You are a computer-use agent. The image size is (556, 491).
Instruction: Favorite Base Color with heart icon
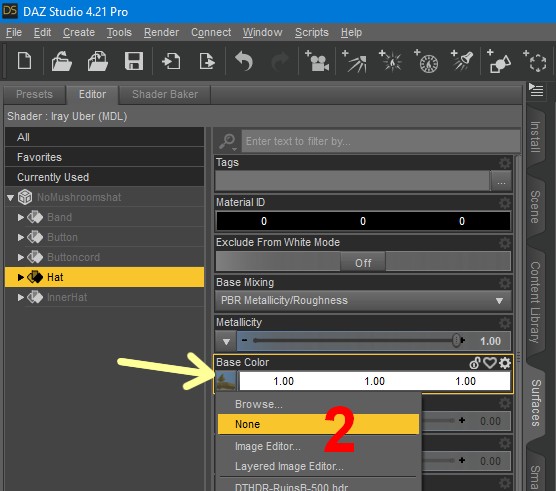(x=490, y=363)
